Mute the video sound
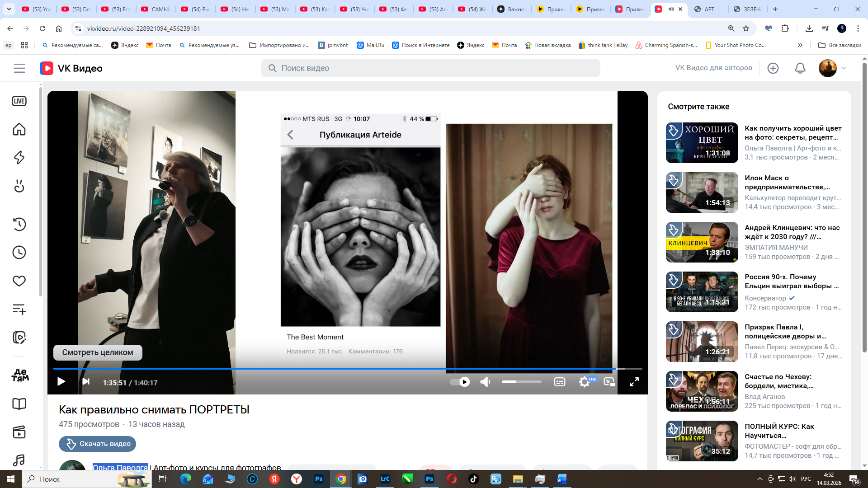This screenshot has width=868, height=488. pyautogui.click(x=485, y=382)
